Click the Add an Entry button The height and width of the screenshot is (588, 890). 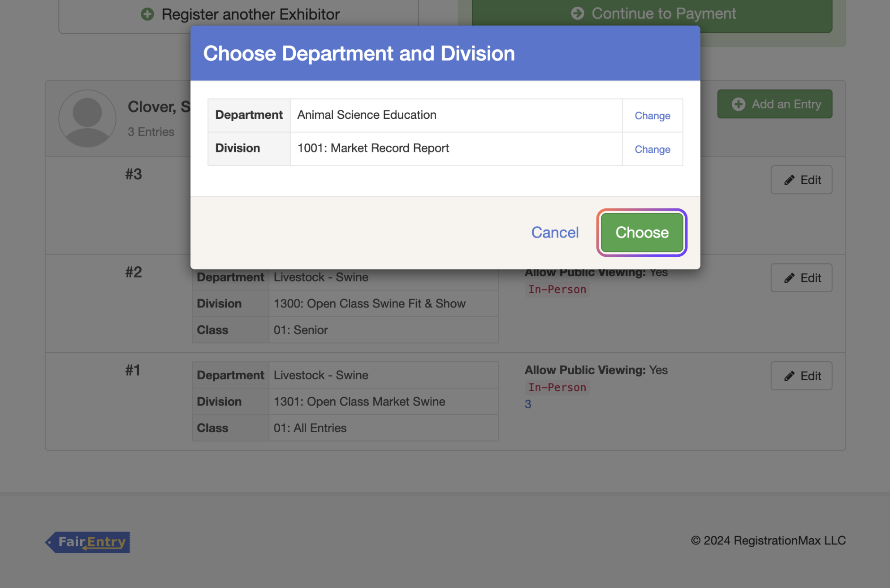(775, 104)
